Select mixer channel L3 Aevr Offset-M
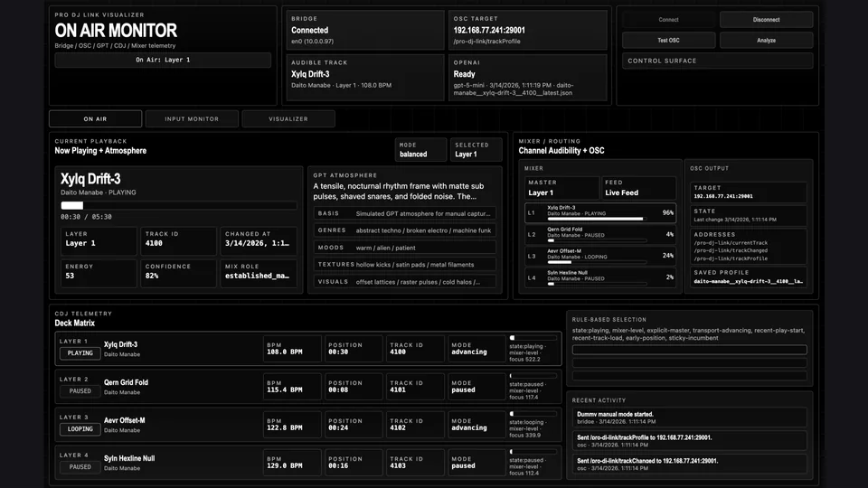868x488 pixels. (600, 256)
